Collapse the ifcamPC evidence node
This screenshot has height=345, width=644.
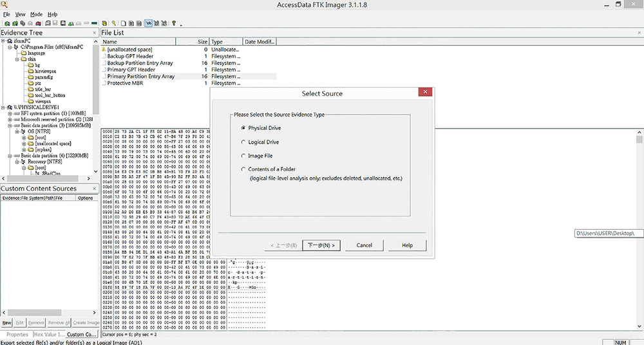(x=4, y=41)
